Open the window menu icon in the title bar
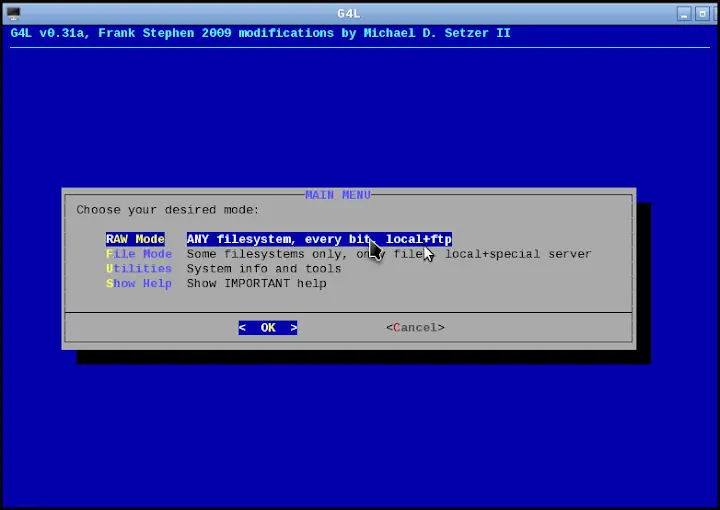The width and height of the screenshot is (720, 510). pos(14,14)
